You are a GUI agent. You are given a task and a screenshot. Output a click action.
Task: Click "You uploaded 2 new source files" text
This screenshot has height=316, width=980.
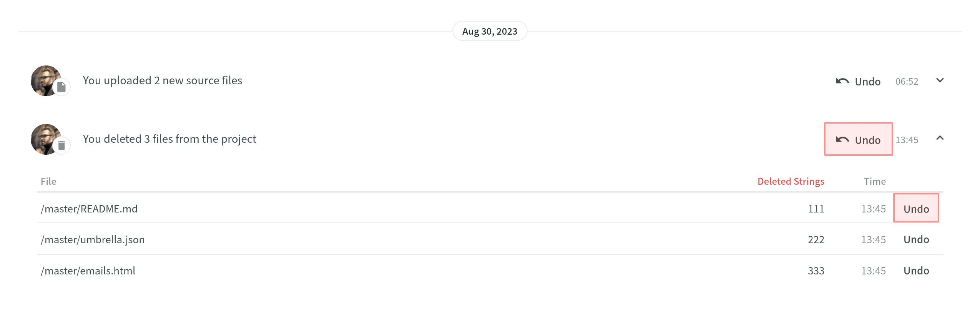[163, 80]
